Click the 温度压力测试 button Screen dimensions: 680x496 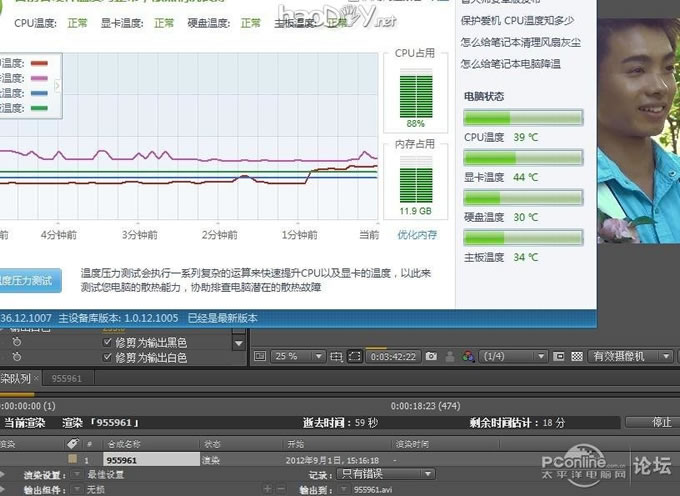28,281
